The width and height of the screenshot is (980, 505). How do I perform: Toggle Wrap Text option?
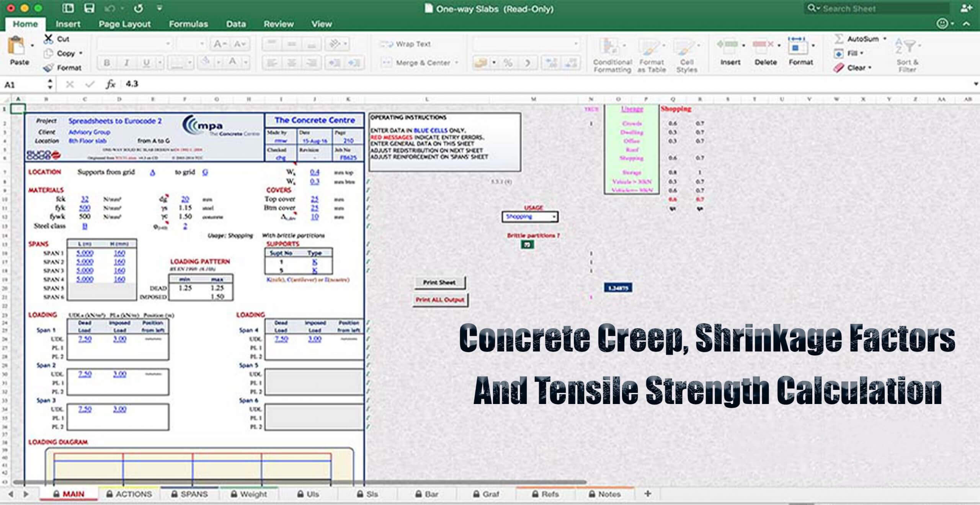click(x=406, y=44)
